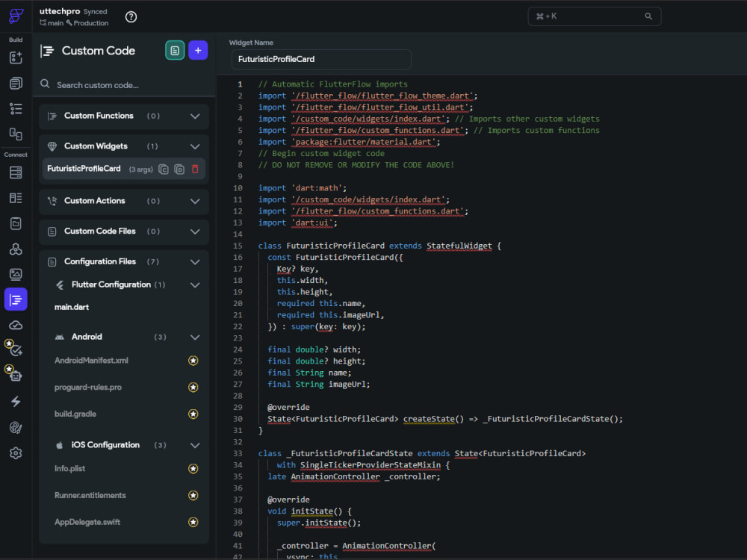Click the ⌘+K command search box

click(594, 16)
